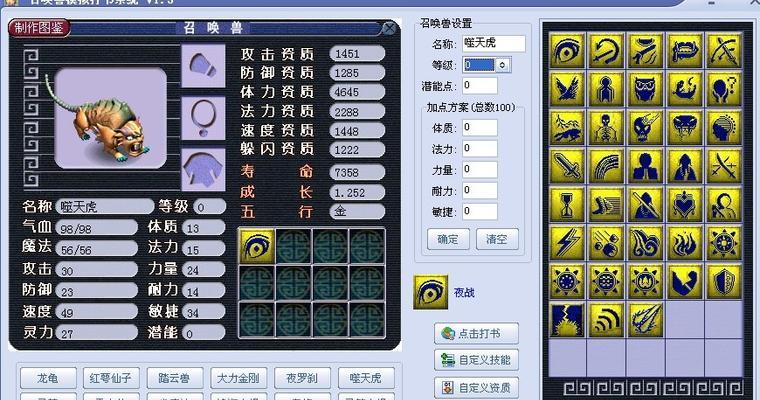Focus the 名称 name field in 召唤兽设置
Screen dimensions: 760x400
pyautogui.click(x=493, y=44)
